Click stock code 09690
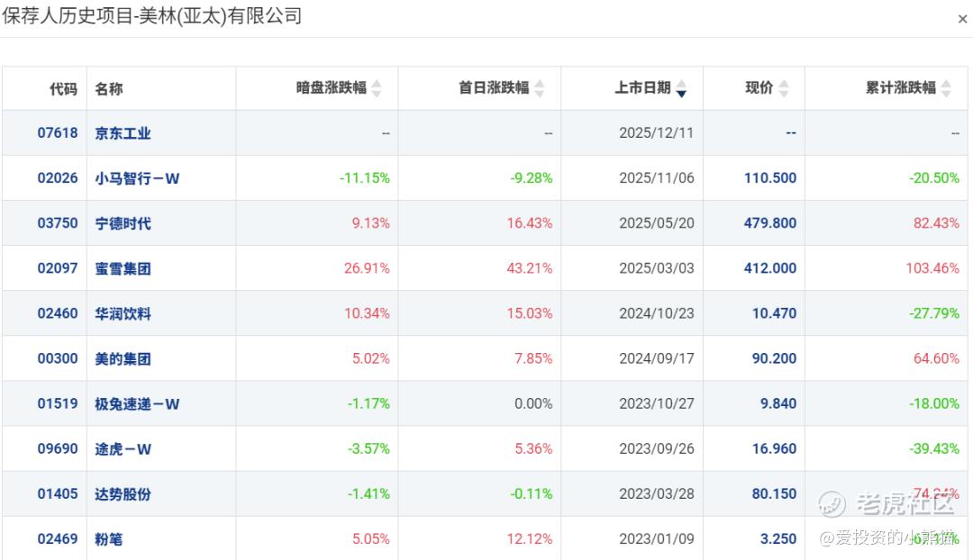The image size is (973, 560). point(58,449)
